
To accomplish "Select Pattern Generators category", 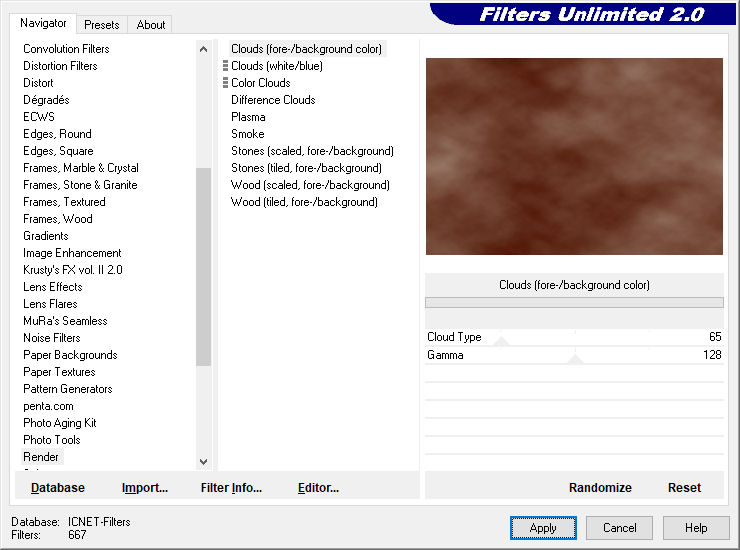I will [67, 389].
